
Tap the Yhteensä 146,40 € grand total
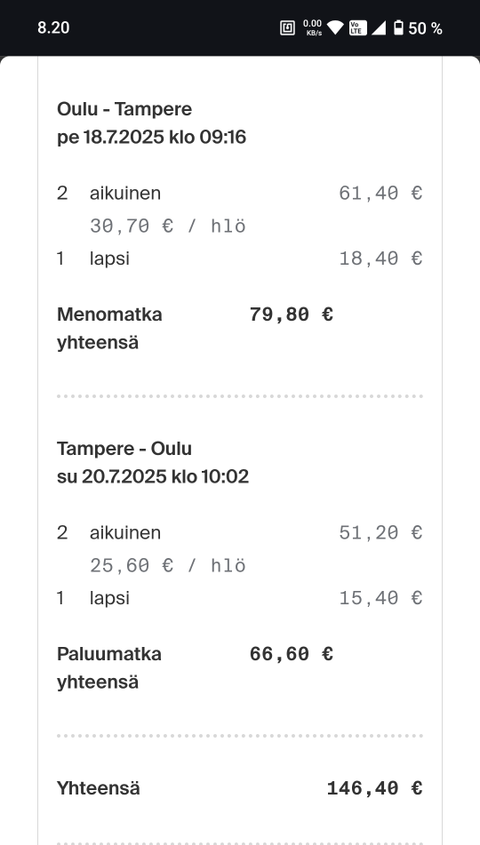coord(240,788)
